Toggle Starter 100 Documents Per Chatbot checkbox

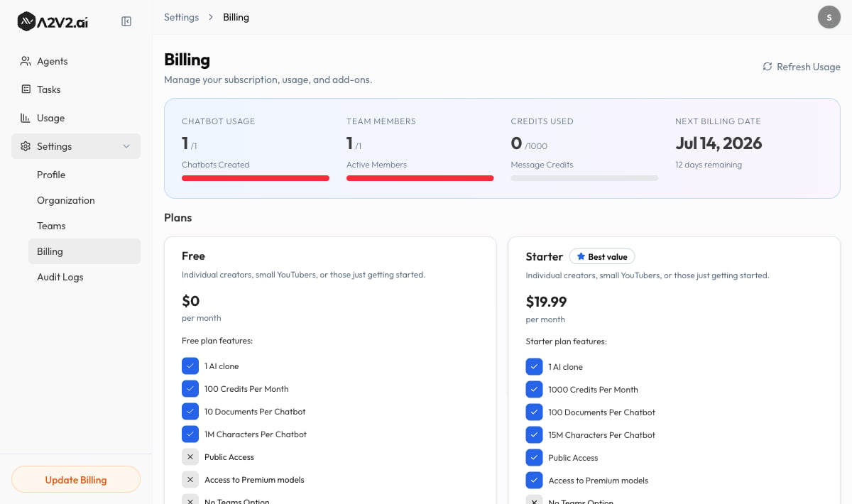(x=534, y=412)
